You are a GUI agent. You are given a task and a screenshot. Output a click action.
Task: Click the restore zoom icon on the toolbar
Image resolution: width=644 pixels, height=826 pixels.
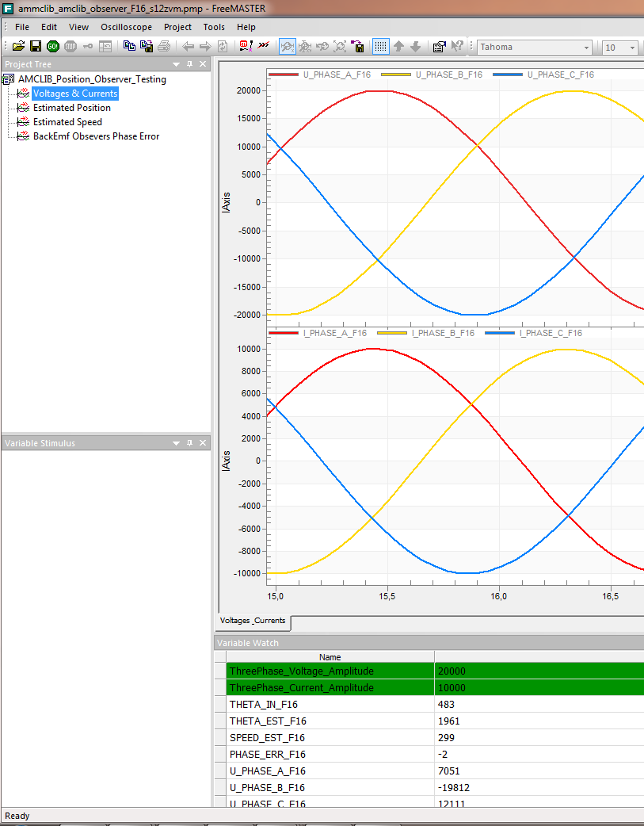pos(324,46)
